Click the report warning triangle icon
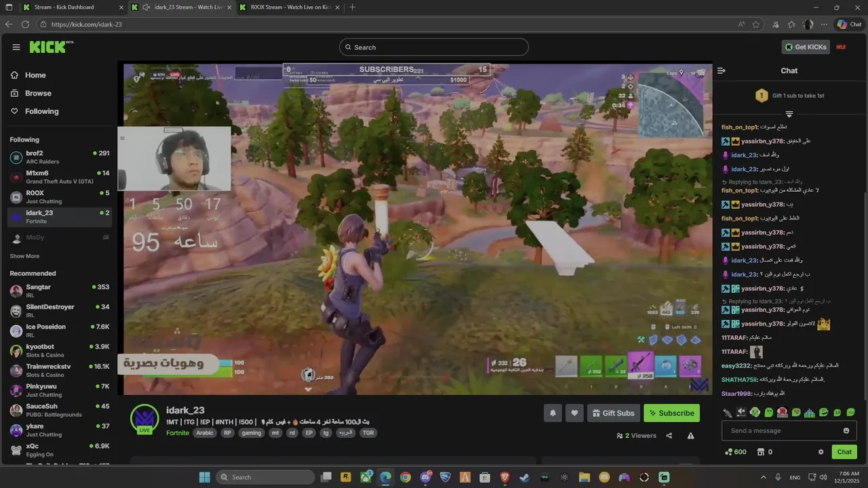Image resolution: width=868 pixels, height=488 pixels. [690, 436]
